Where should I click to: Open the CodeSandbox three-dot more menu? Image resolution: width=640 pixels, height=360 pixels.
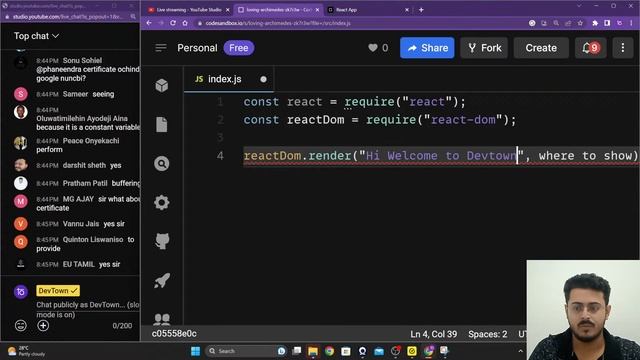pos(622,48)
